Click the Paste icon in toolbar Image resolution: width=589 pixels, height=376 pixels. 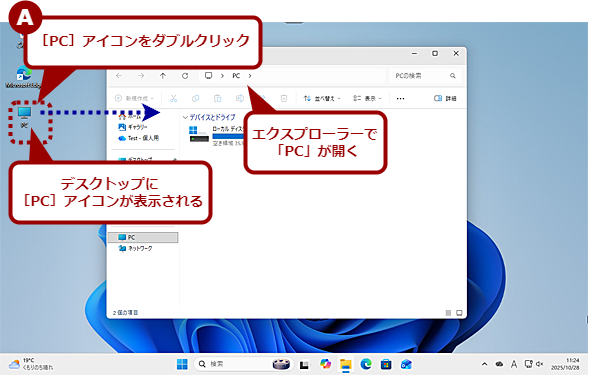pyautogui.click(x=217, y=98)
